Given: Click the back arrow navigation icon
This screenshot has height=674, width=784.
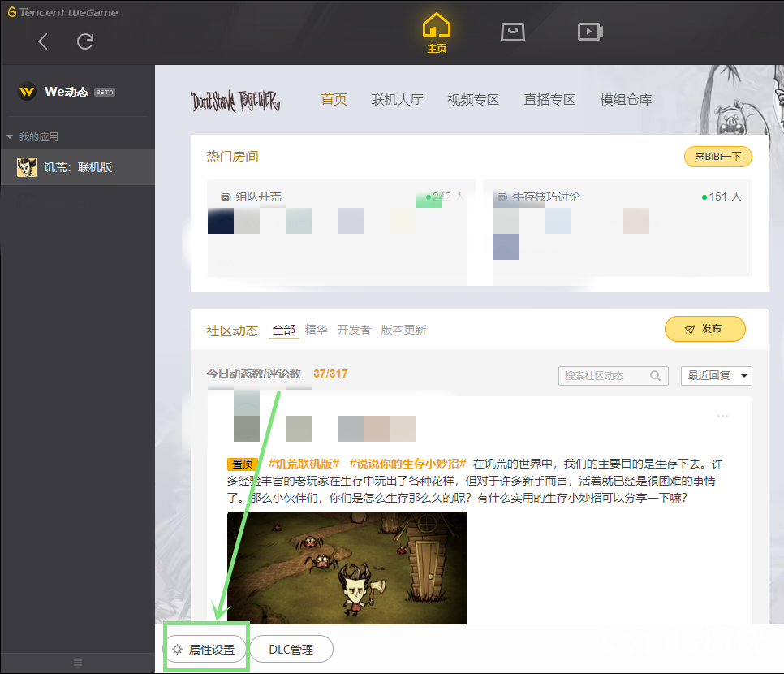Looking at the screenshot, I should tap(42, 41).
